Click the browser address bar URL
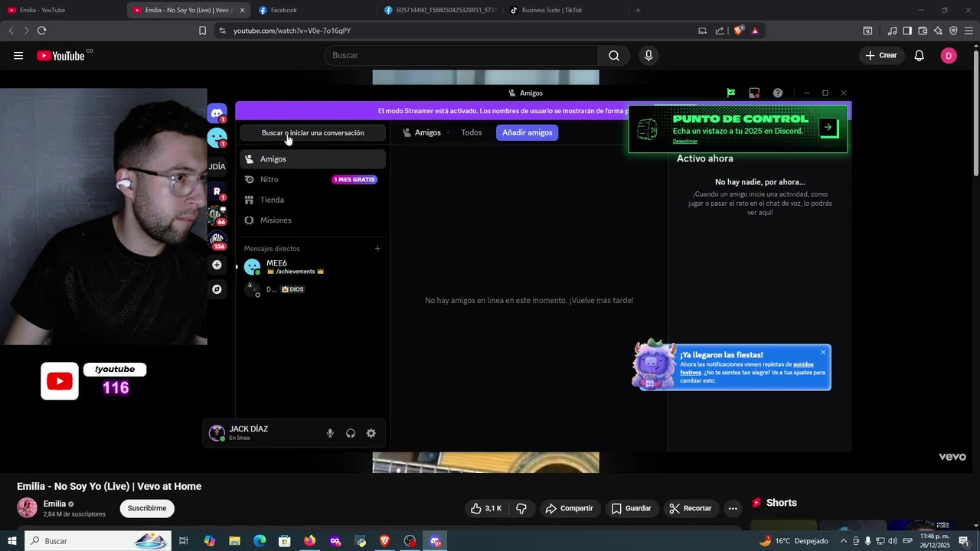 tap(292, 31)
